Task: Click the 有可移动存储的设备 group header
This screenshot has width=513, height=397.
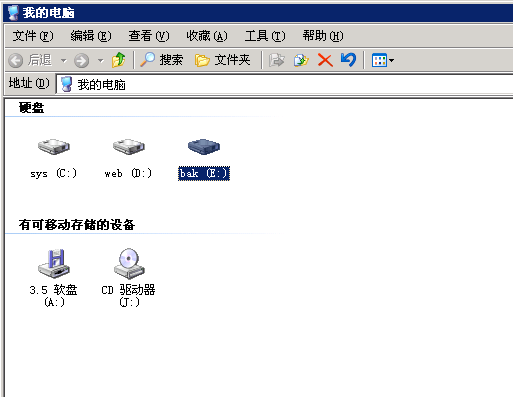Action: tap(77, 224)
